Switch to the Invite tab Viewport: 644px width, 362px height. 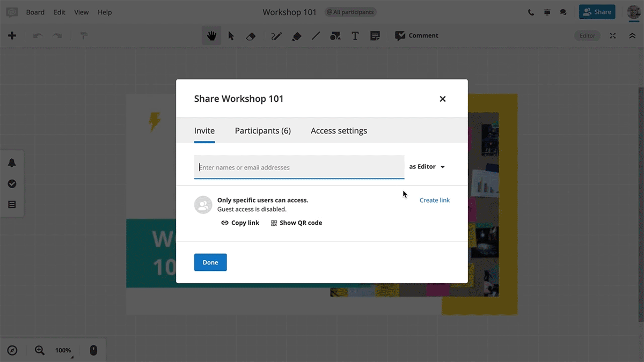pos(204,131)
